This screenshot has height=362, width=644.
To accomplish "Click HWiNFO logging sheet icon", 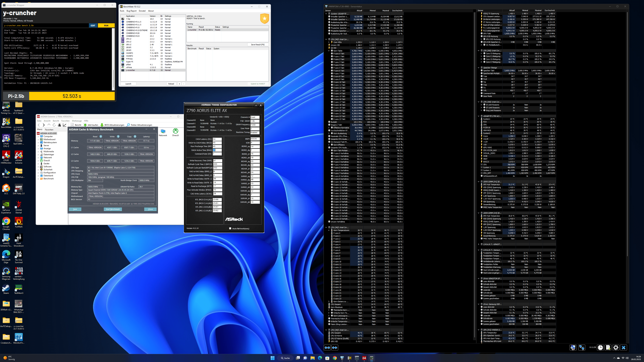I will [608, 348].
